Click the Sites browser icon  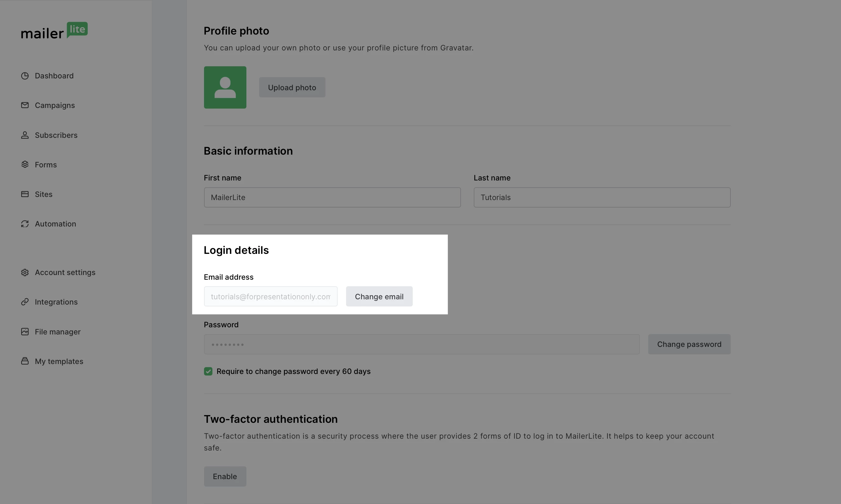coord(25,194)
